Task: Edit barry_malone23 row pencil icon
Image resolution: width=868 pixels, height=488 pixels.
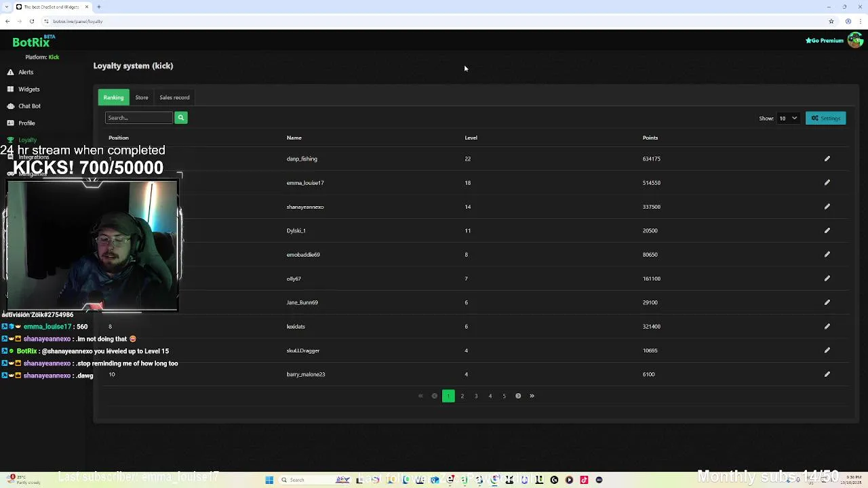Action: point(827,374)
